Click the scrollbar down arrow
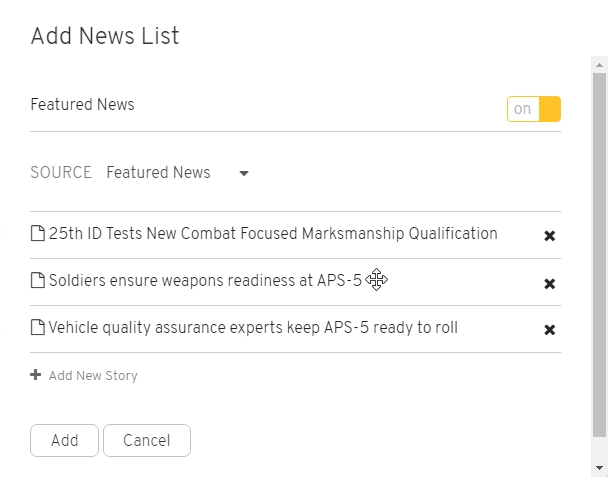The height and width of the screenshot is (477, 608). (599, 468)
